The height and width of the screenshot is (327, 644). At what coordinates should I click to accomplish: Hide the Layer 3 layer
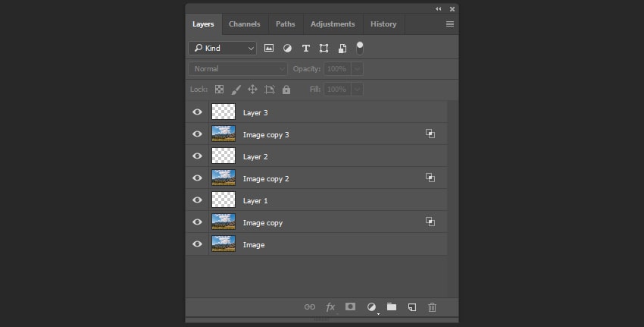point(198,112)
